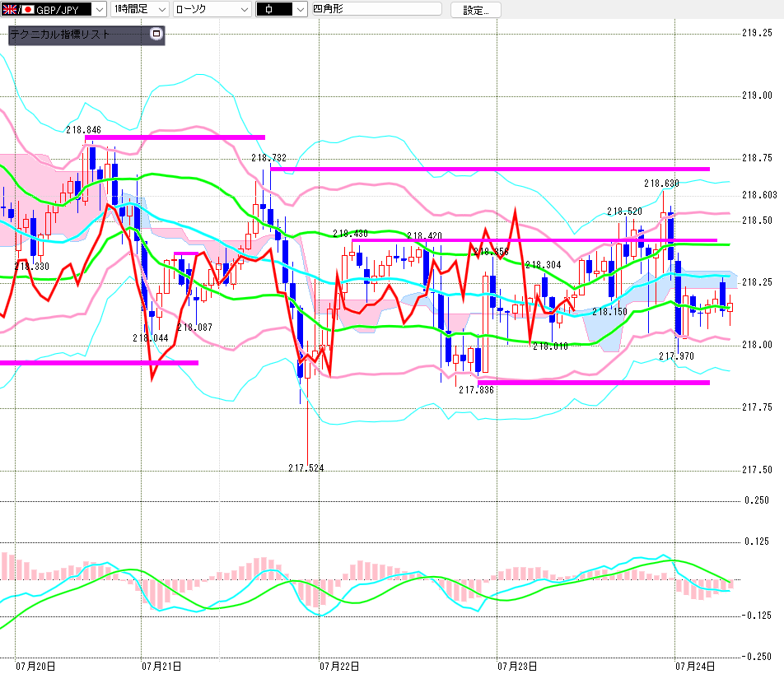Click the 218.630 high price label

coord(661,184)
